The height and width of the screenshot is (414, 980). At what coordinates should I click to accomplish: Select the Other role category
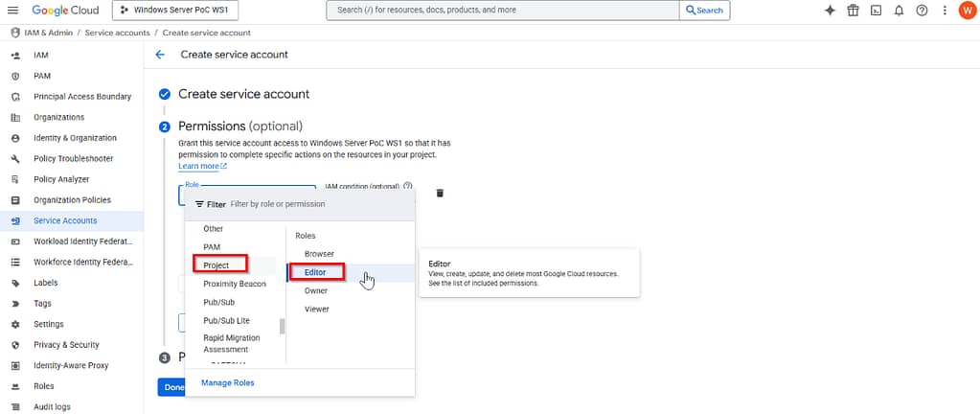coord(213,229)
